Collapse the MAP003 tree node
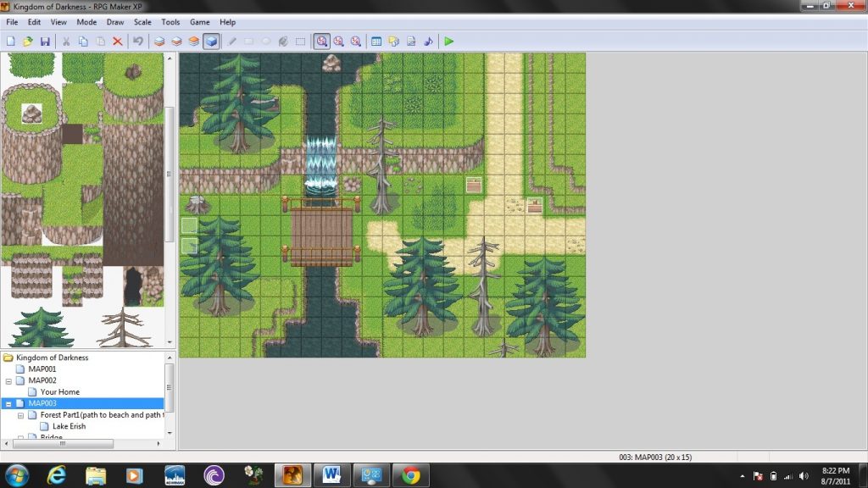Viewport: 868px width, 488px height. point(8,404)
